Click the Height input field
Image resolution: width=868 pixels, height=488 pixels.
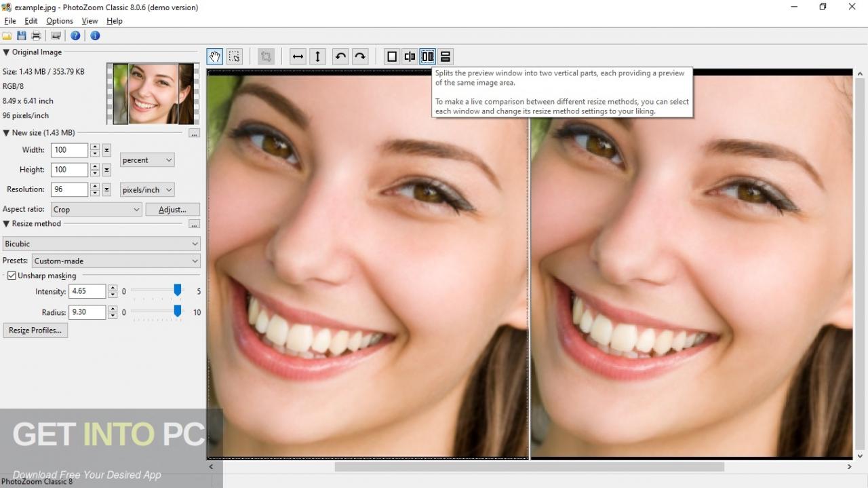69,170
